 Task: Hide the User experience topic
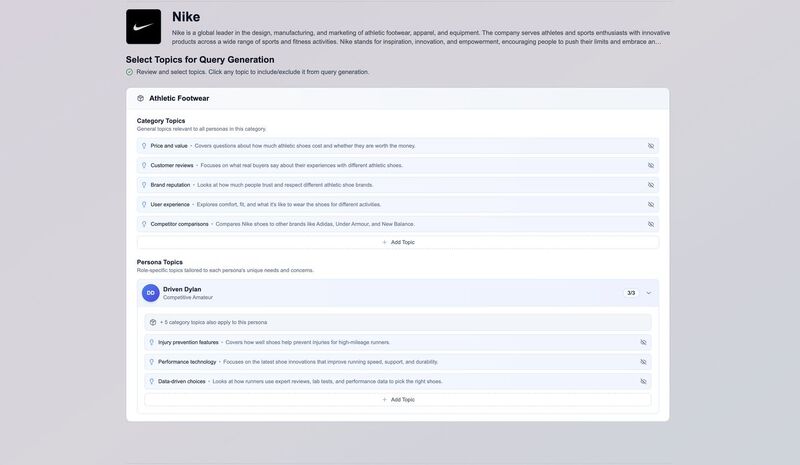[x=651, y=205]
